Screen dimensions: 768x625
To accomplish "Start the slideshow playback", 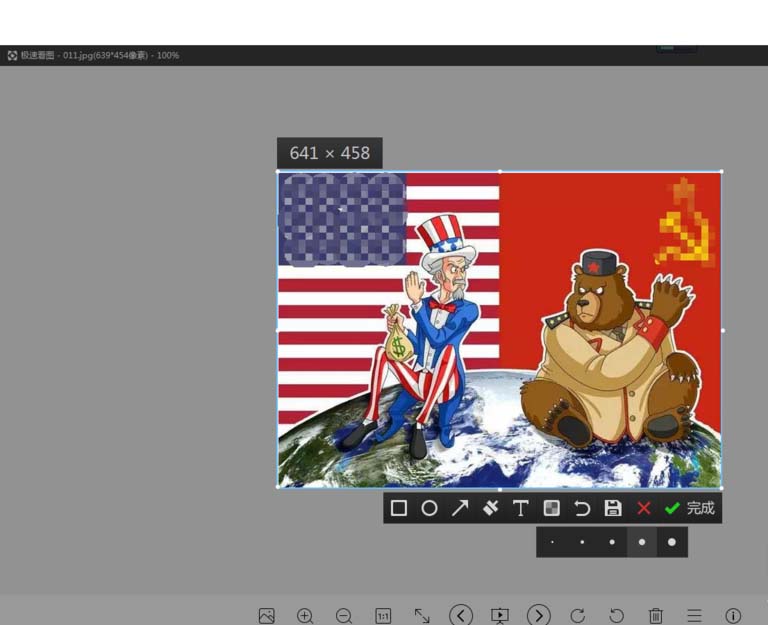I will (500, 616).
